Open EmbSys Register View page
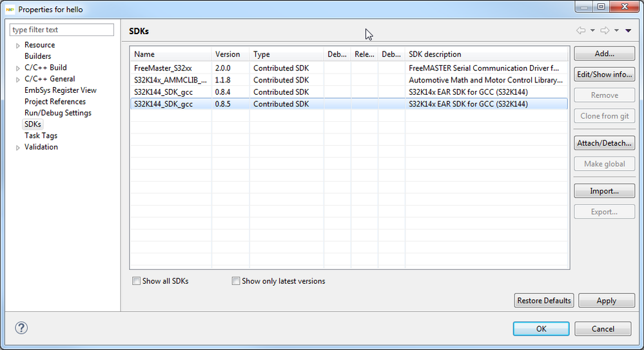This screenshot has height=350, width=644. click(61, 90)
